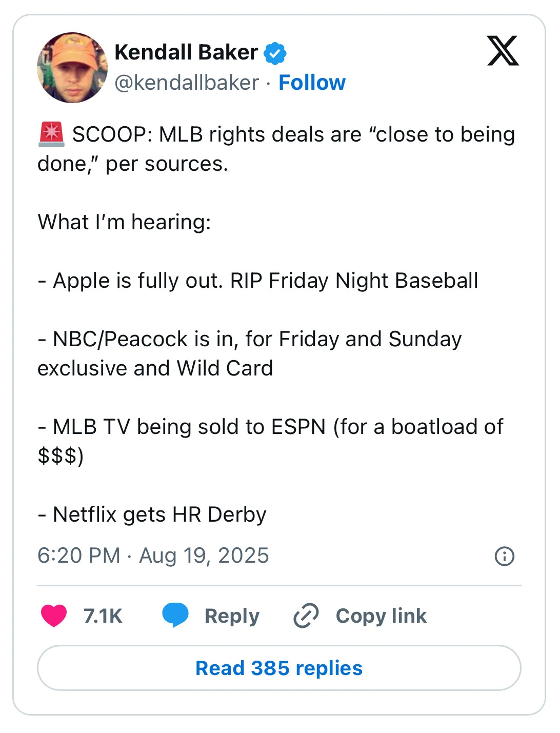Open the tweet info circle icon
560x733 pixels.
click(504, 556)
